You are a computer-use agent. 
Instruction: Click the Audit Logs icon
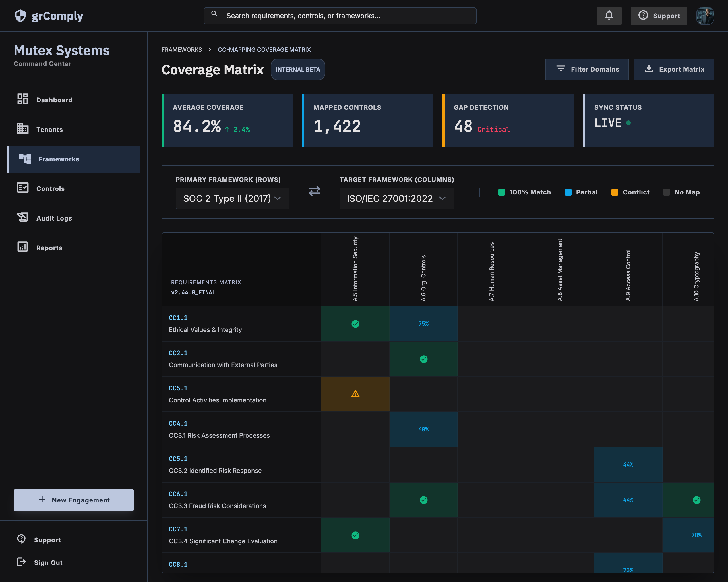(23, 217)
